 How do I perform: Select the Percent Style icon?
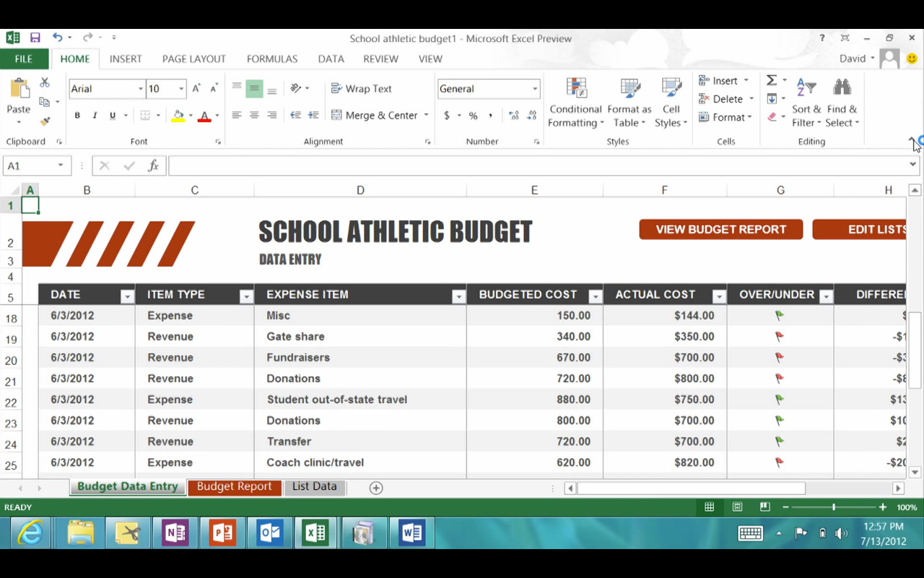pos(473,116)
